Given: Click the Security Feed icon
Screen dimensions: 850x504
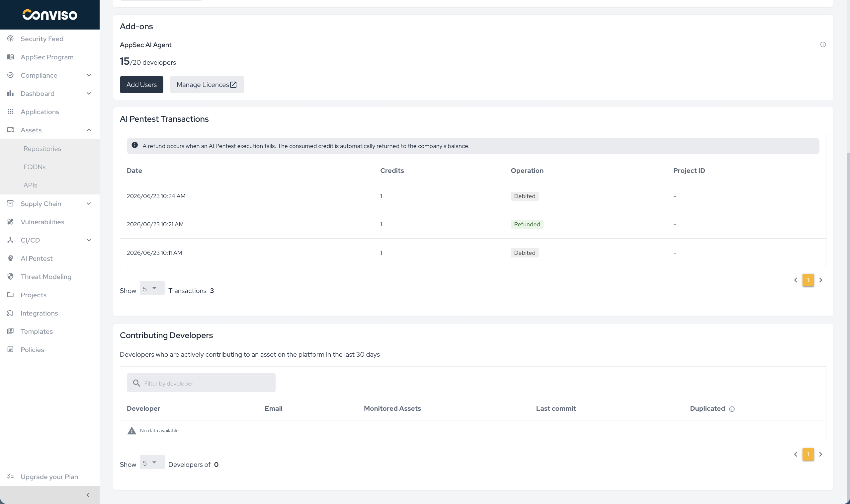Looking at the screenshot, I should click(x=11, y=39).
